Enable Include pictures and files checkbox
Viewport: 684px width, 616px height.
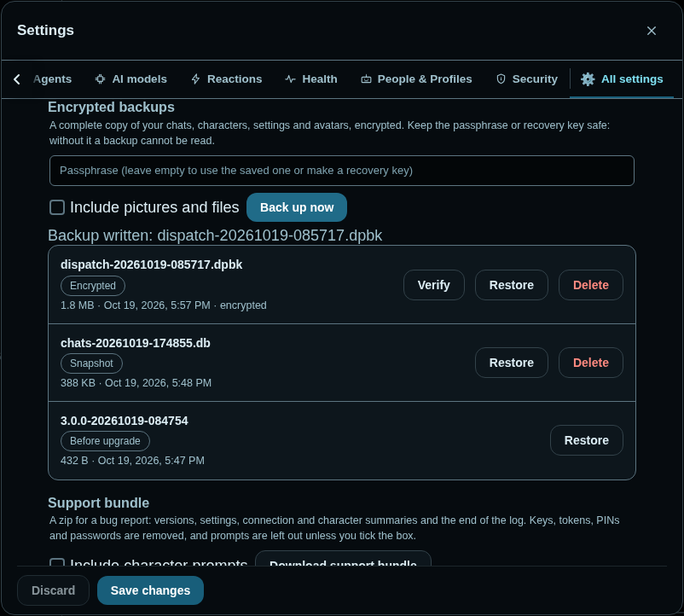(x=57, y=207)
